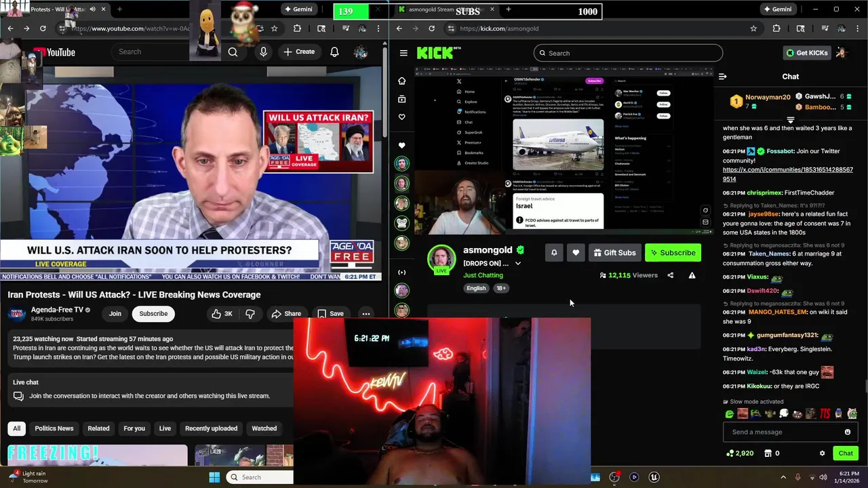Reload the YouTube browser page
This screenshot has width=868, height=488.
point(43,28)
